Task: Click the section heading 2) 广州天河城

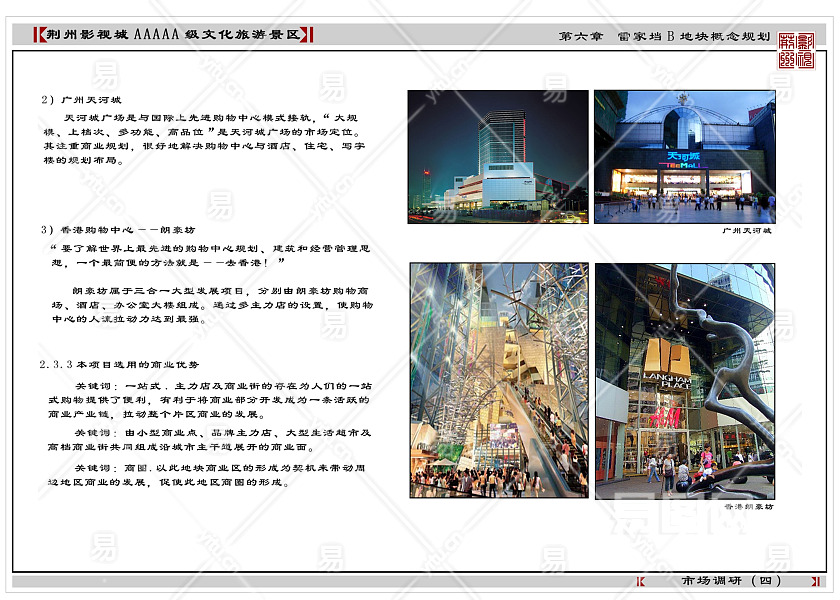Action: click(81, 100)
